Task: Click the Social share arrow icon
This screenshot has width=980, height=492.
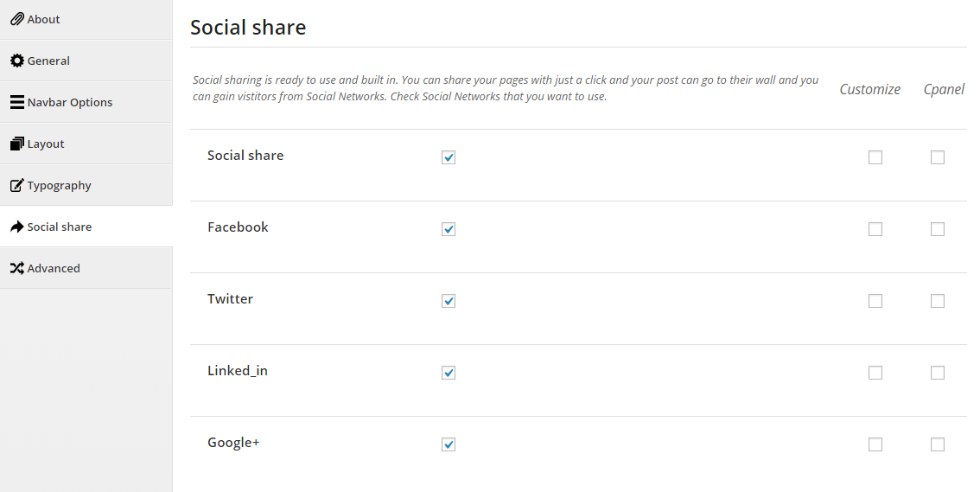Action: [x=17, y=227]
